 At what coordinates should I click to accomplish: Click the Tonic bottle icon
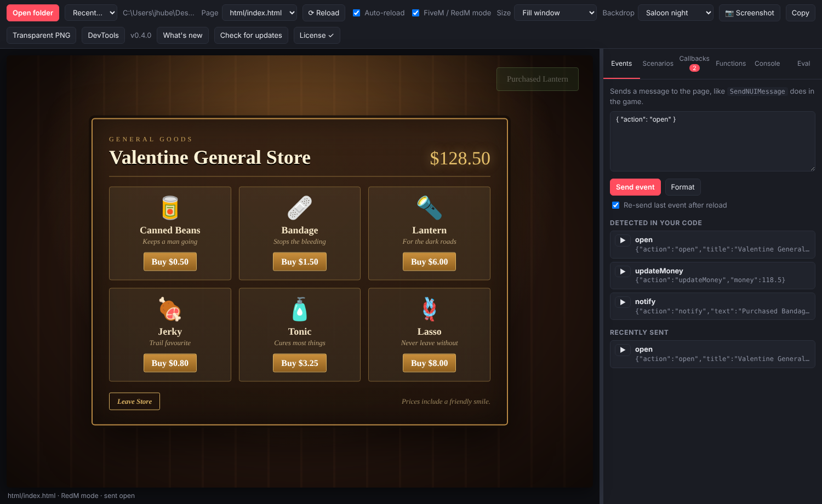click(x=300, y=310)
